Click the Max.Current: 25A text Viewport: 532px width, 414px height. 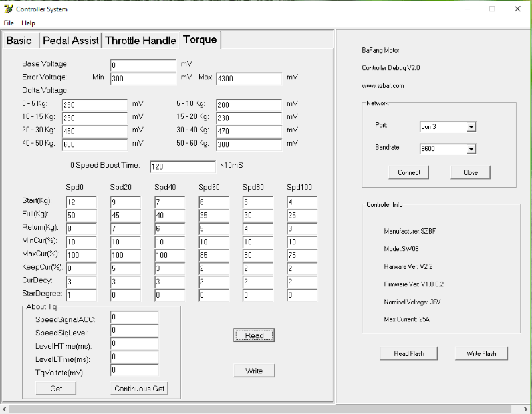(x=406, y=319)
